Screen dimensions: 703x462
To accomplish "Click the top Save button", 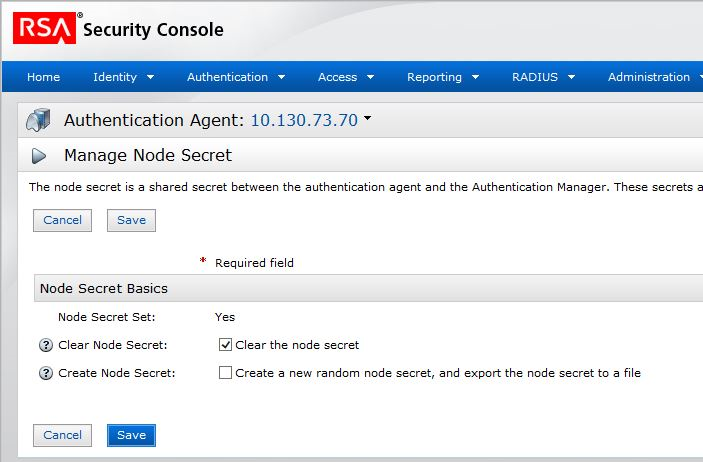I will 131,220.
